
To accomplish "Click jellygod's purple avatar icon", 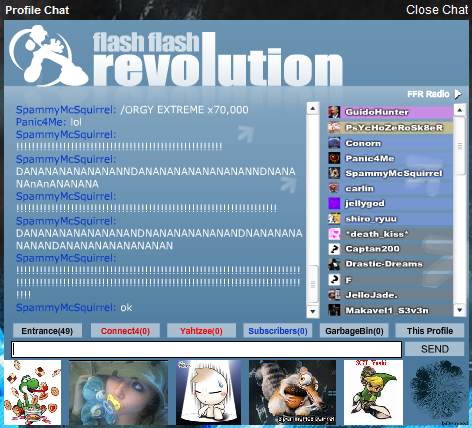I will (334, 203).
